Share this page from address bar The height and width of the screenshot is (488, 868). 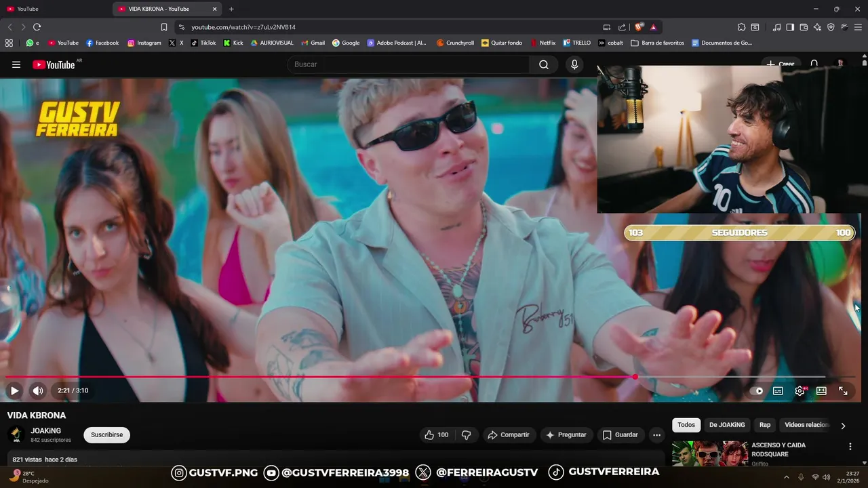click(x=622, y=27)
